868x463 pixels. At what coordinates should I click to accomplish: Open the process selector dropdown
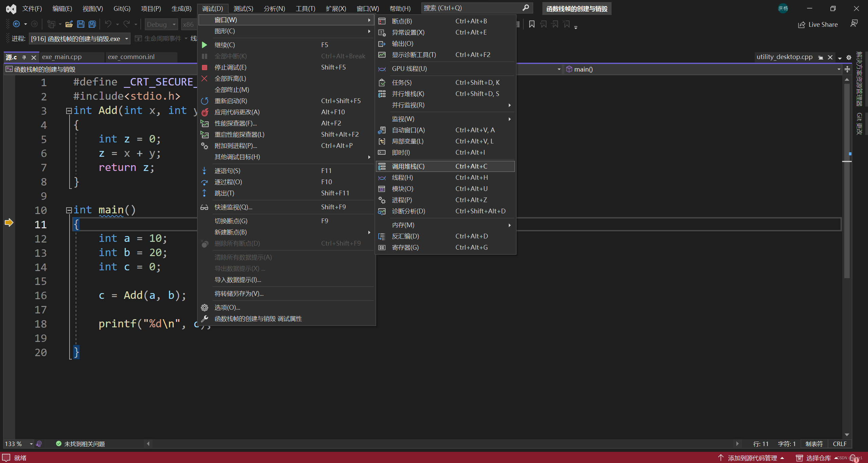coord(127,39)
